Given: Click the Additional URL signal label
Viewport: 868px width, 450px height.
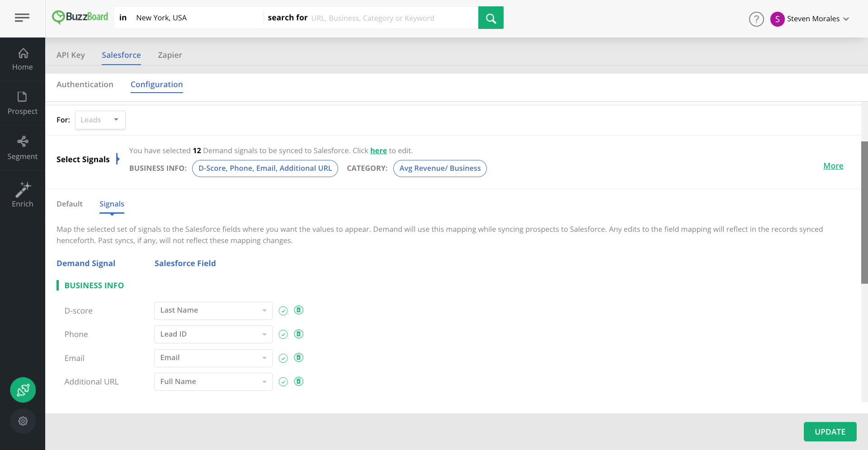Looking at the screenshot, I should pos(92,382).
